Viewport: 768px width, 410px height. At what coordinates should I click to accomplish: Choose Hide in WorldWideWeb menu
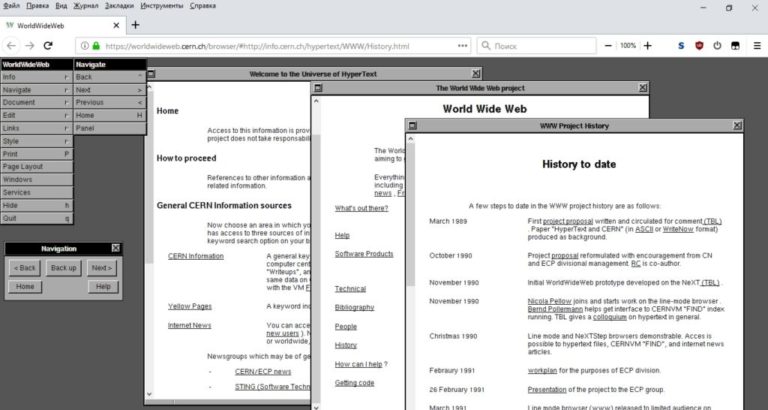[x=37, y=205]
